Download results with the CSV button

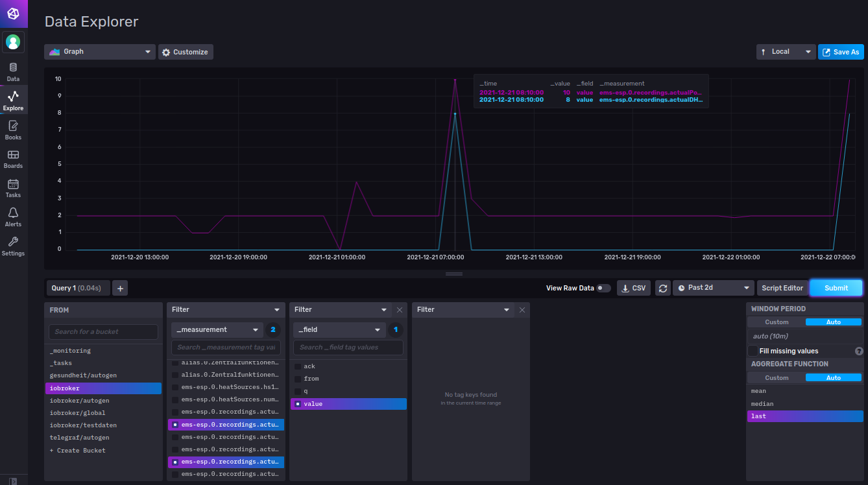[x=633, y=288]
